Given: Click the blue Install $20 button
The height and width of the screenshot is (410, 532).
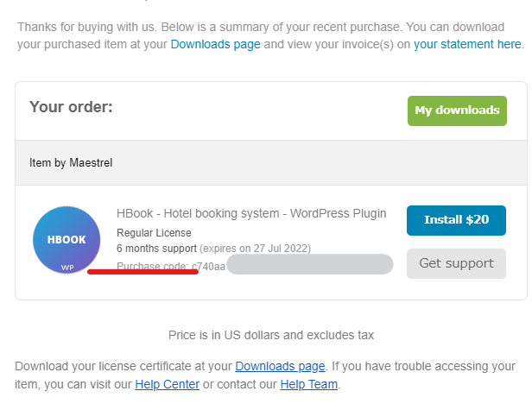Looking at the screenshot, I should pyautogui.click(x=456, y=220).
